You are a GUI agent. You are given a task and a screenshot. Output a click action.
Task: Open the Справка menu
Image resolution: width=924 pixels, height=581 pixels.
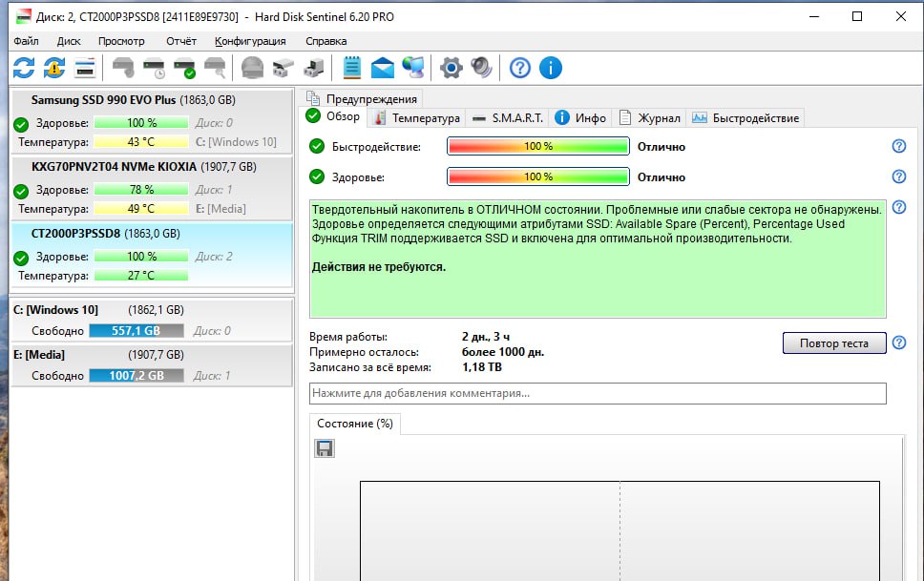(x=325, y=41)
